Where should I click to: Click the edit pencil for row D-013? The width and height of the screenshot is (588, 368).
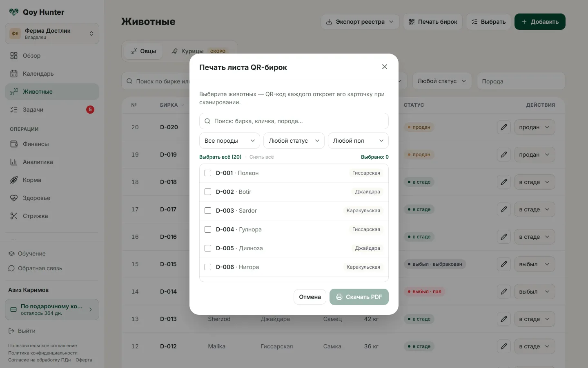504,319
